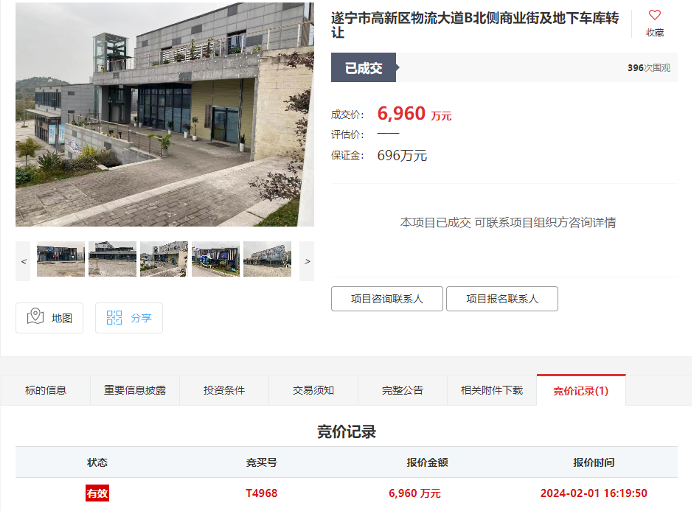
Task: Select the 竞价记录(1) tab
Action: [x=581, y=390]
